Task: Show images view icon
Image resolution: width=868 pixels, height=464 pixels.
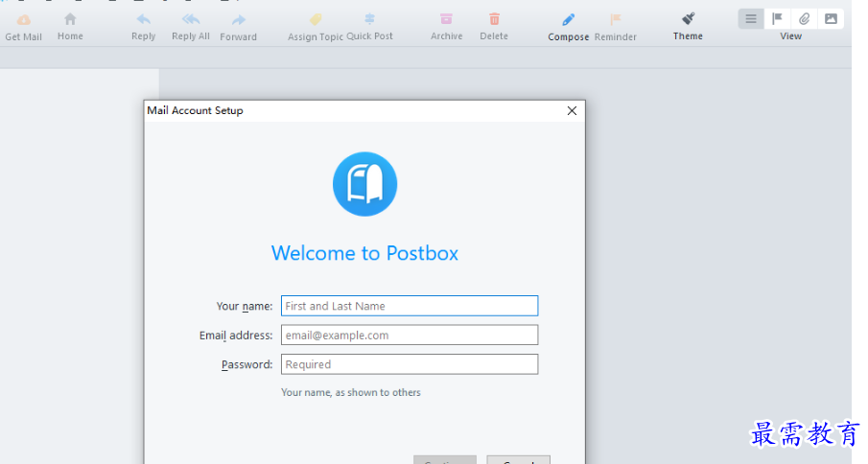Action: click(x=831, y=19)
